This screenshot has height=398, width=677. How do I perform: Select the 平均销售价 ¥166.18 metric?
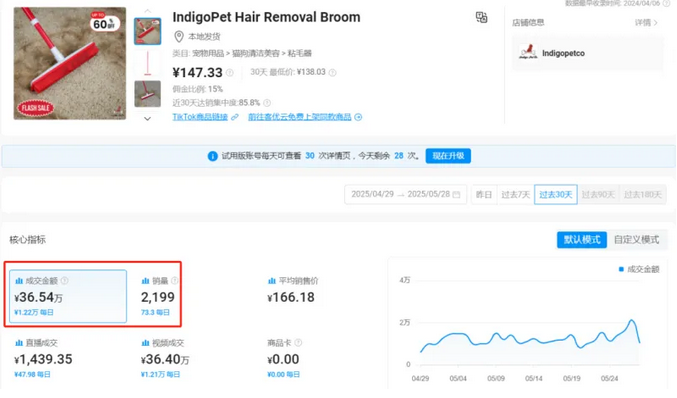[x=293, y=291]
